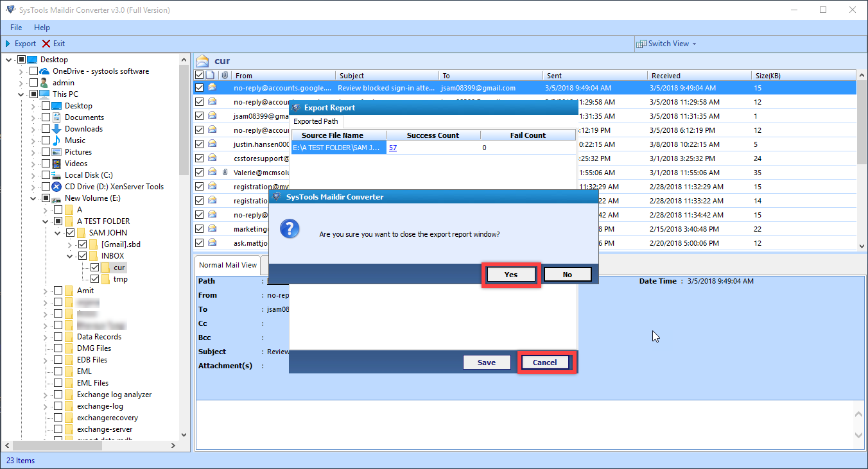
Task: Click the SAM JOHN folder icon
Action: 81,233
